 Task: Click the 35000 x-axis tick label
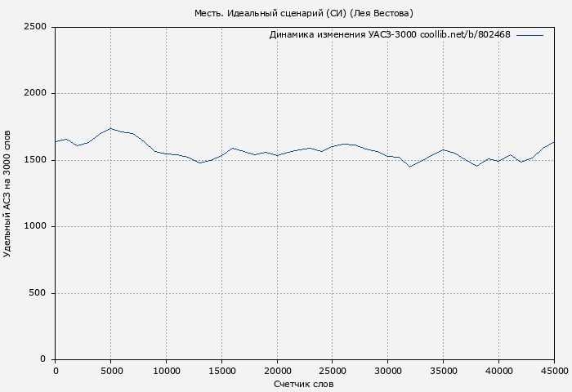(x=443, y=370)
